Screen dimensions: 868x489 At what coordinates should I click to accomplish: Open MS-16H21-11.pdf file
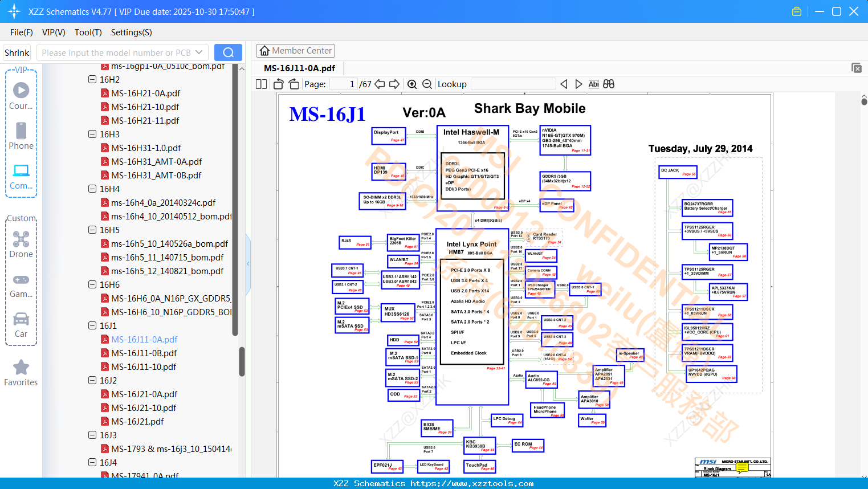point(145,120)
